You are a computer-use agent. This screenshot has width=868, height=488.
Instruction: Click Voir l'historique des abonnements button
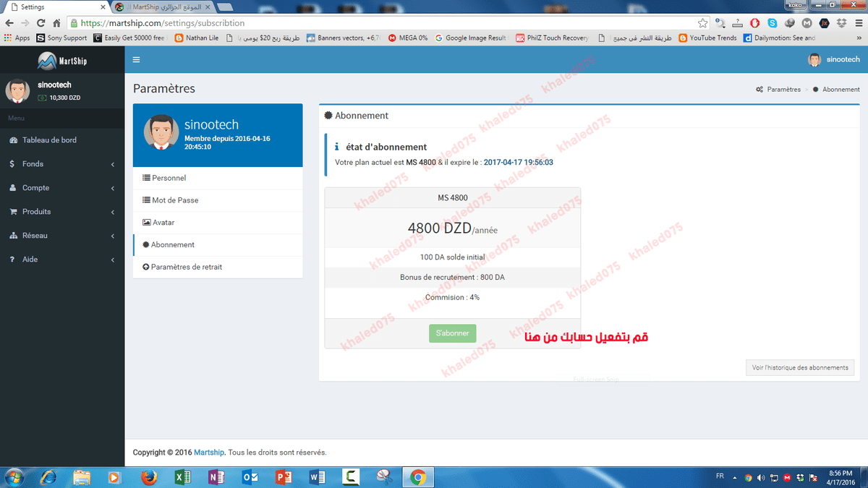(800, 367)
